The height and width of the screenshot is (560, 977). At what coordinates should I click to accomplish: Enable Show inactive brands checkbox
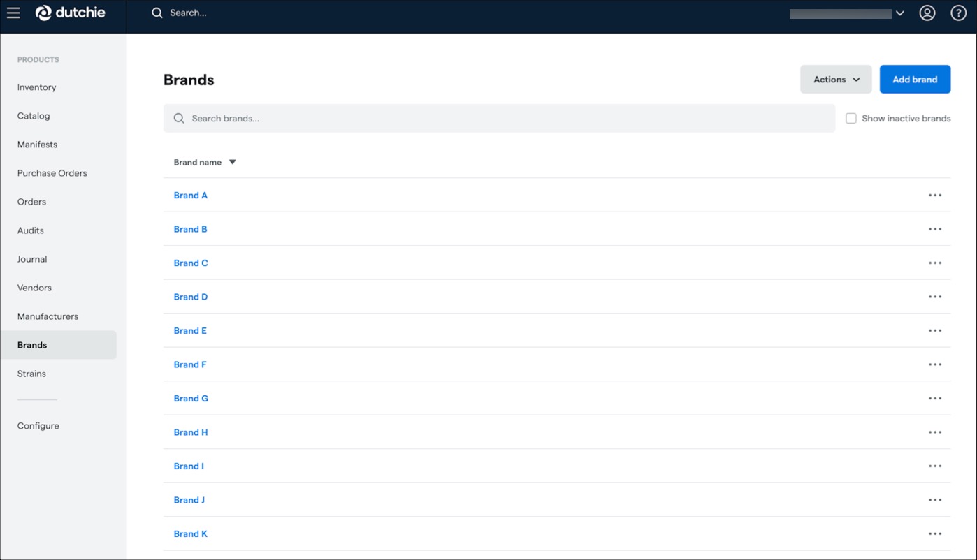(x=851, y=119)
